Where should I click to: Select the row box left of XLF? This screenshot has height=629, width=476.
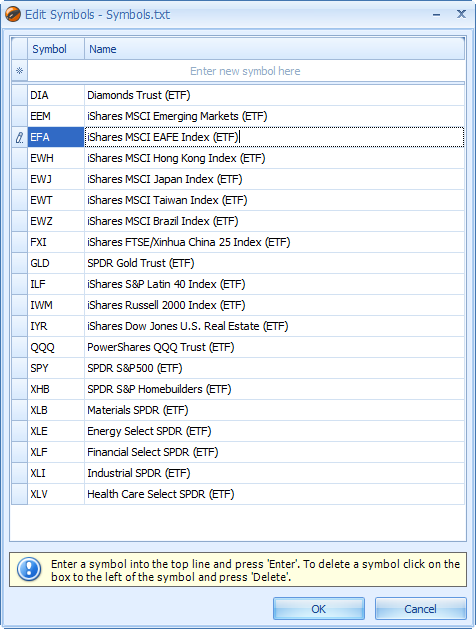[x=19, y=452]
